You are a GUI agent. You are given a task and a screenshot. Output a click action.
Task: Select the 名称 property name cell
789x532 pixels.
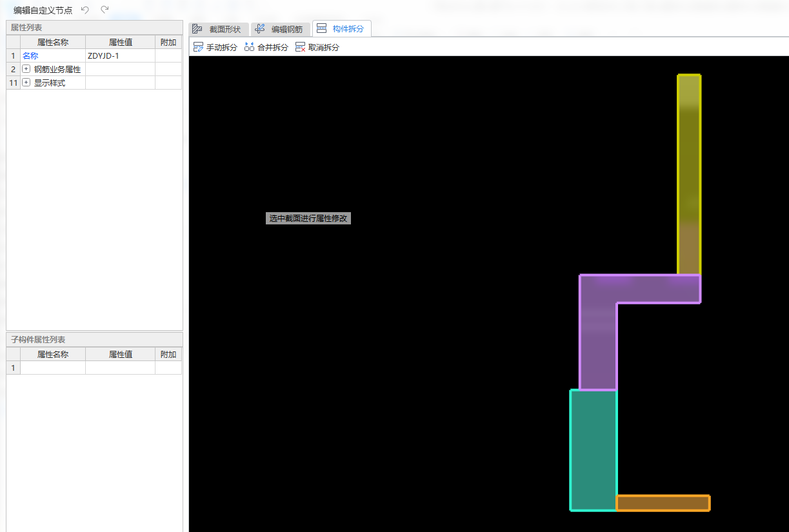[53, 56]
